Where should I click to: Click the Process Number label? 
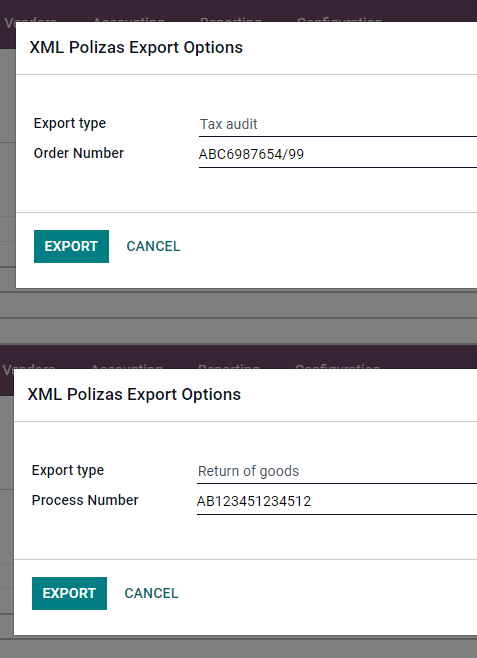pyautogui.click(x=85, y=500)
